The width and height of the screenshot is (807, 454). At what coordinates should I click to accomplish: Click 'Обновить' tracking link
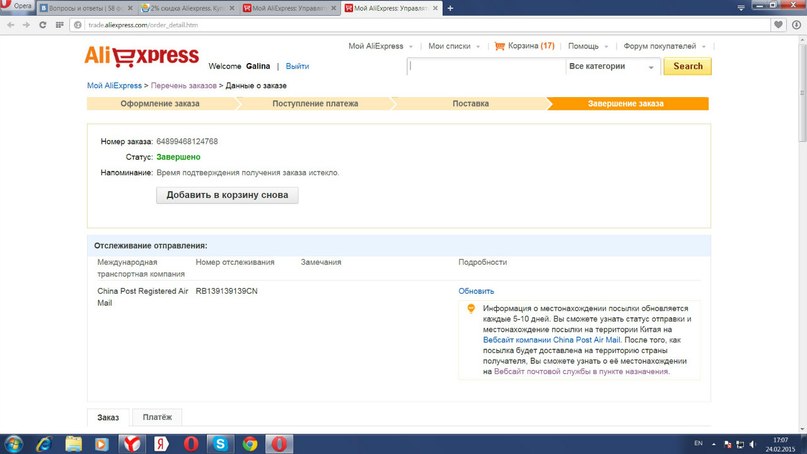pos(476,291)
